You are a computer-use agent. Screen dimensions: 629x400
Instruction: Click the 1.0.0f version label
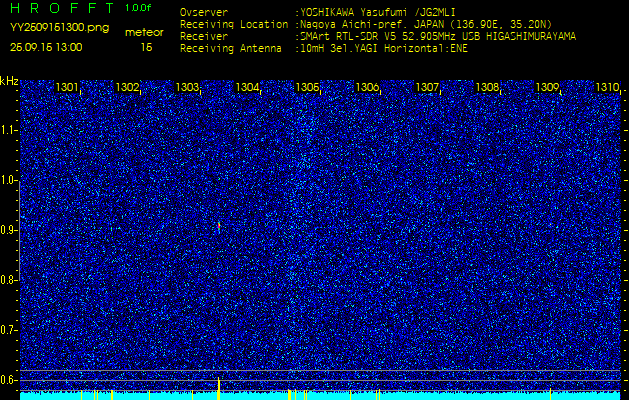point(138,8)
